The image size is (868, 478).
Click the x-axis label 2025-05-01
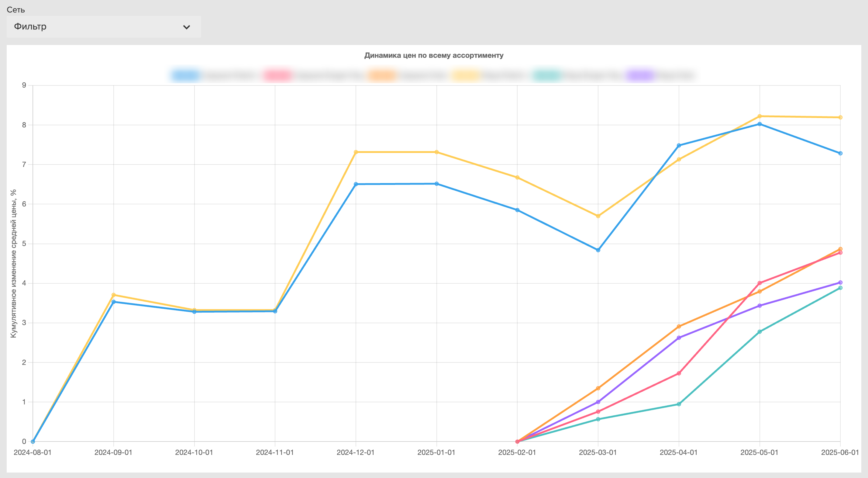[759, 452]
